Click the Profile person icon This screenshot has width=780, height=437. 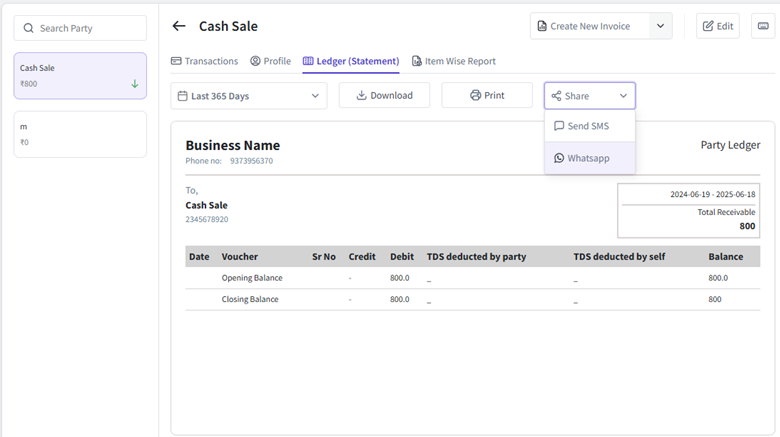[255, 61]
